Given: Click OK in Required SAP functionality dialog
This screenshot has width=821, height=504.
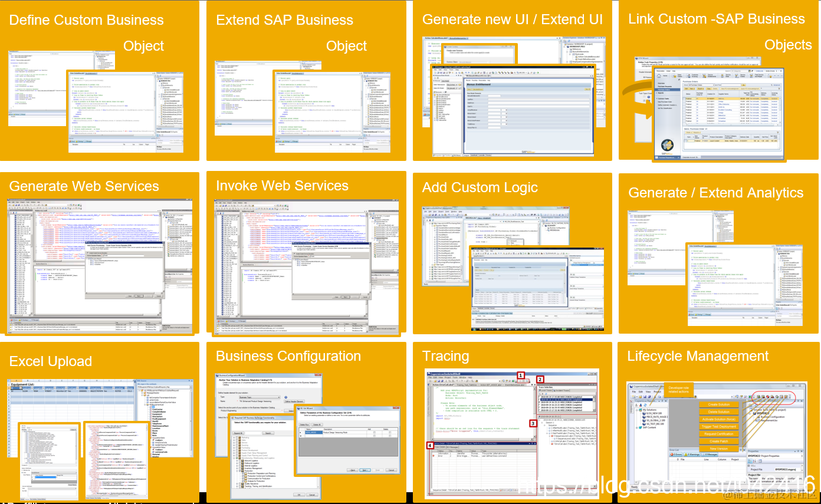Looking at the screenshot, I should (299, 495).
